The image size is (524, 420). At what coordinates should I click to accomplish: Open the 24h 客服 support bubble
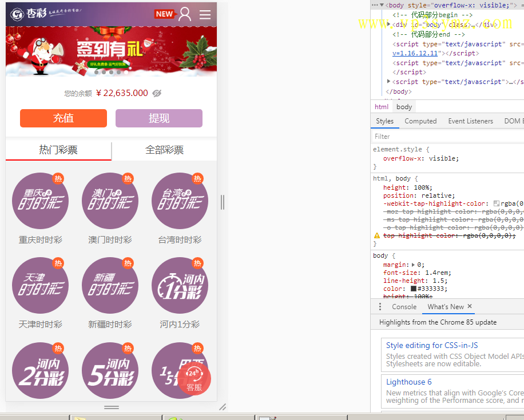tap(194, 379)
